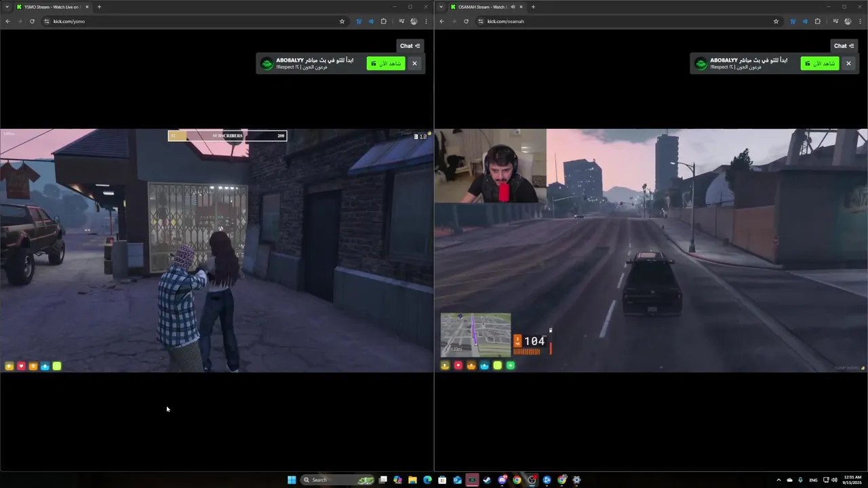The height and width of the screenshot is (488, 868).
Task: Open Discord from the taskbar
Action: [502, 480]
